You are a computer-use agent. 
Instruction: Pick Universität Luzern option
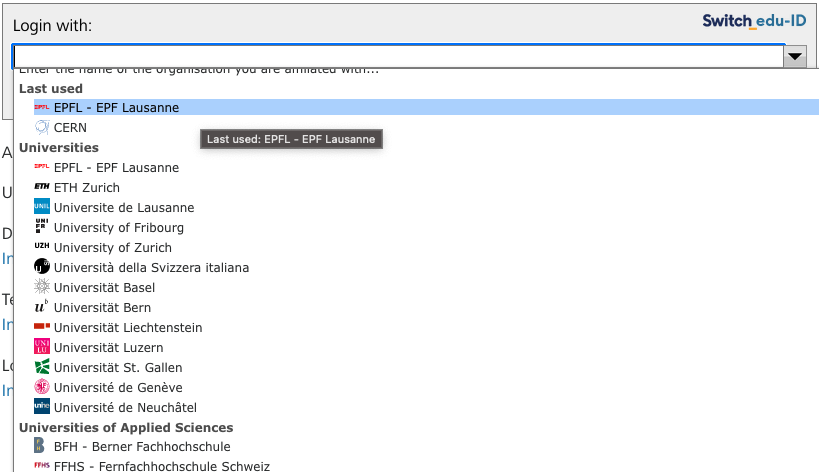tap(108, 348)
